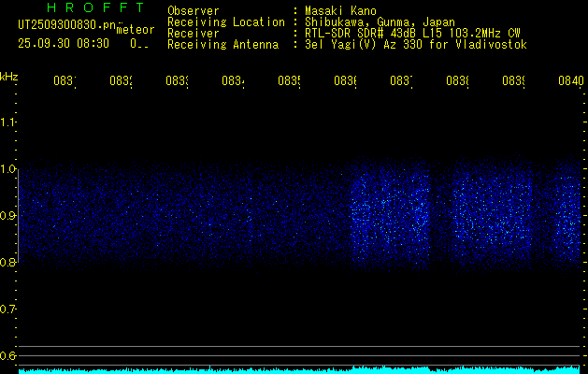Click the 0.6 kHz axis label

tap(8, 356)
